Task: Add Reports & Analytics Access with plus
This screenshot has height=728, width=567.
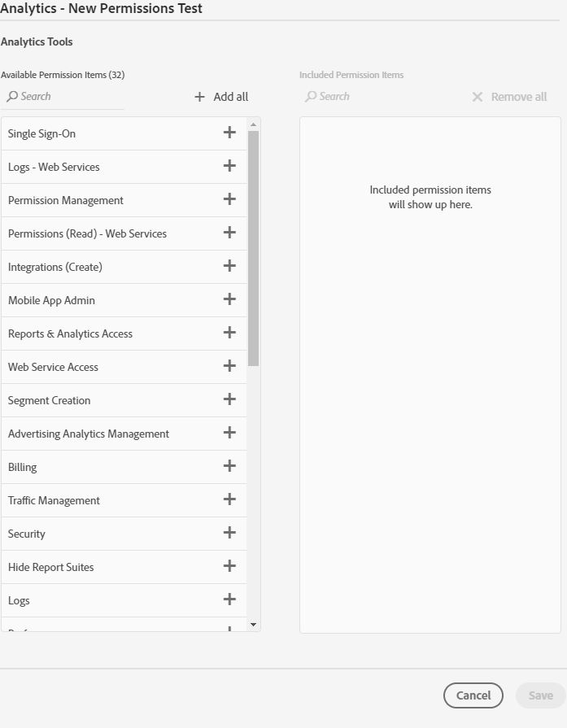Action: click(229, 333)
